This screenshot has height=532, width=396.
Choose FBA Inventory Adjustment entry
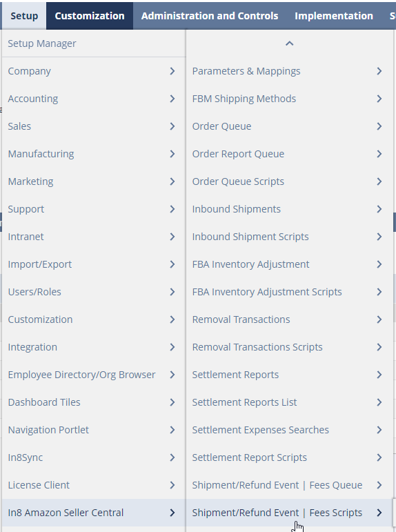(x=289, y=264)
